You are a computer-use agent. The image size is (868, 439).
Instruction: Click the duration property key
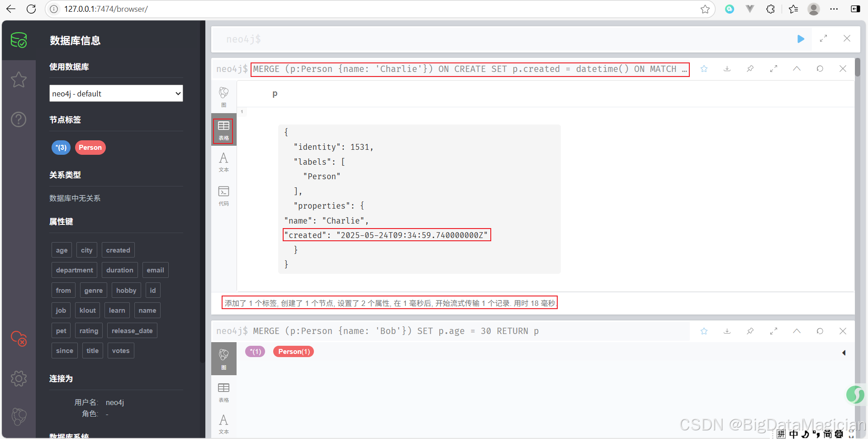120,270
